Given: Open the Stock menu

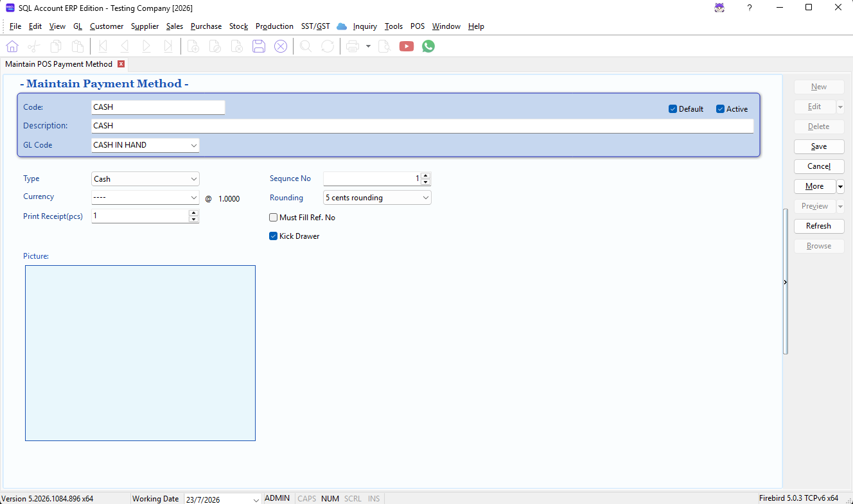Looking at the screenshot, I should (x=238, y=26).
